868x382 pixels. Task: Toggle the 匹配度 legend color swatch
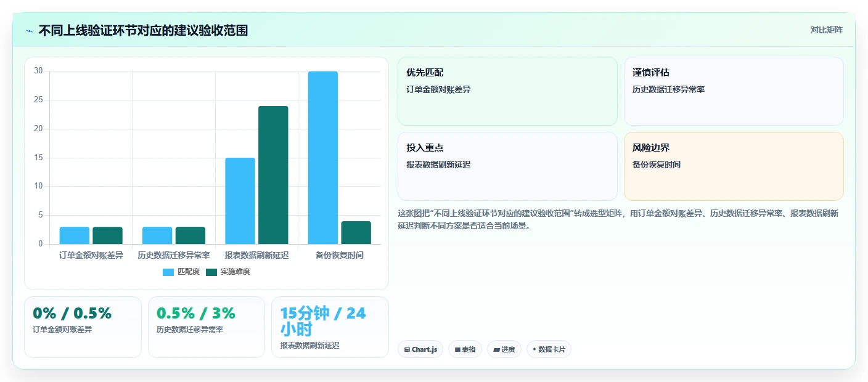(x=168, y=272)
